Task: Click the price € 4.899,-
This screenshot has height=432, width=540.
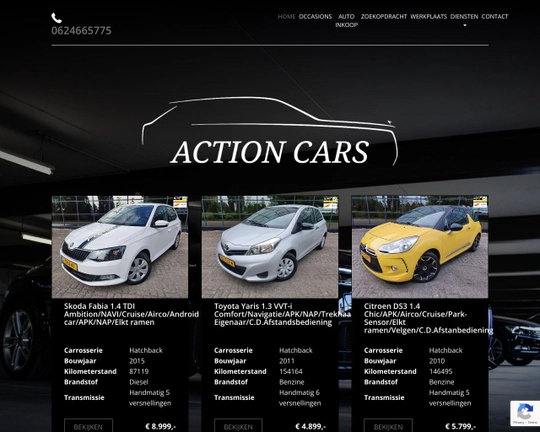Action: tap(311, 426)
